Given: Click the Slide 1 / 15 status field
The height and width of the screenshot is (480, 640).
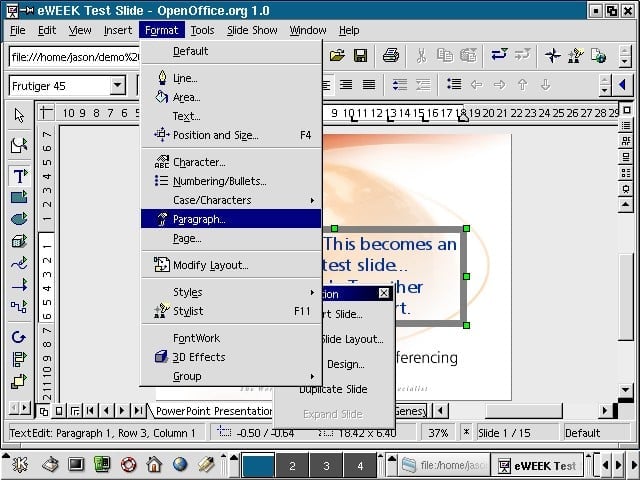Looking at the screenshot, I should tap(517, 433).
